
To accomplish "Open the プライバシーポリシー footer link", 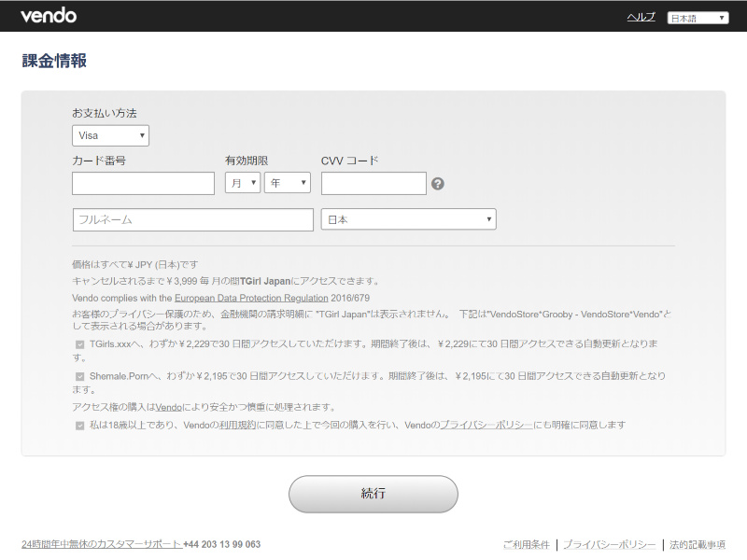I will pos(609,544).
